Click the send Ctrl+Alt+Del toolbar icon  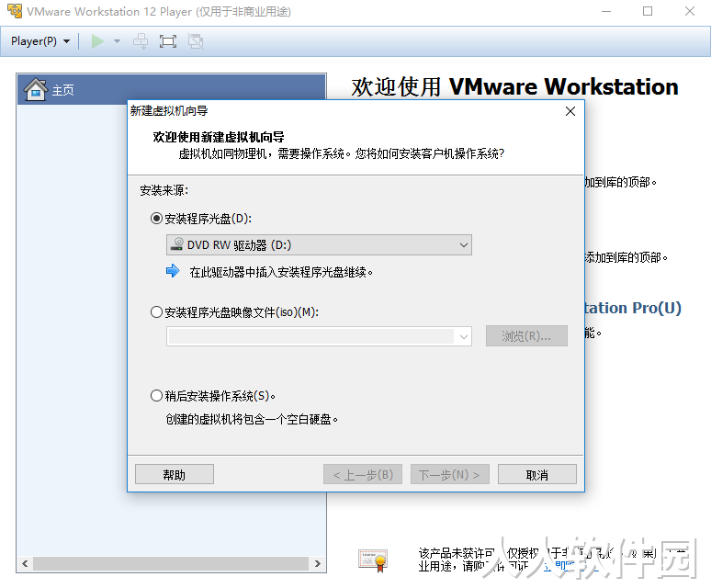click(x=141, y=41)
